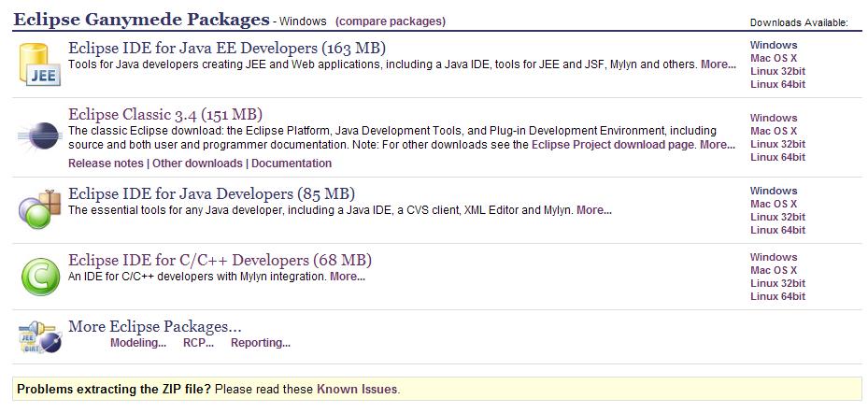
Task: Download Eclipse Classic for Linux 32bit
Action: 777,145
